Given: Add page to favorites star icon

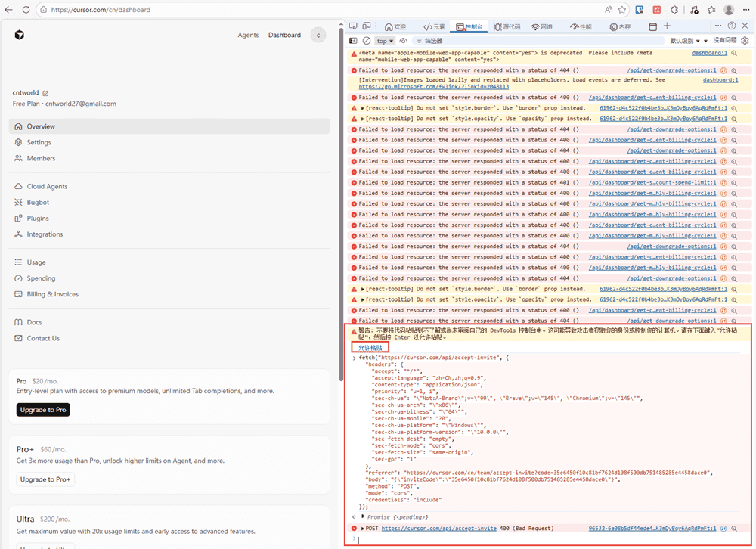Looking at the screenshot, I should pos(622,10).
